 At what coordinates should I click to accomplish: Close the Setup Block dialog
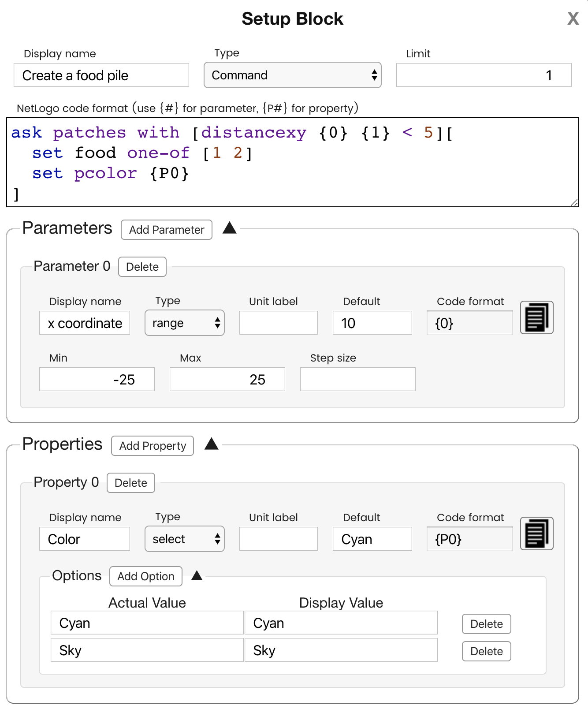[573, 19]
